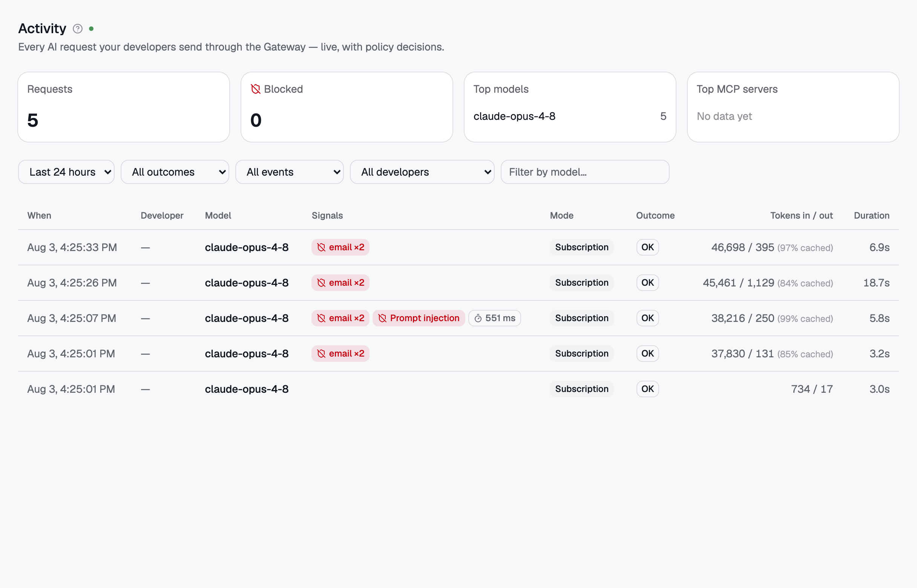
Task: Click the OK outcome in 4:25:33 PM row
Action: click(x=648, y=247)
